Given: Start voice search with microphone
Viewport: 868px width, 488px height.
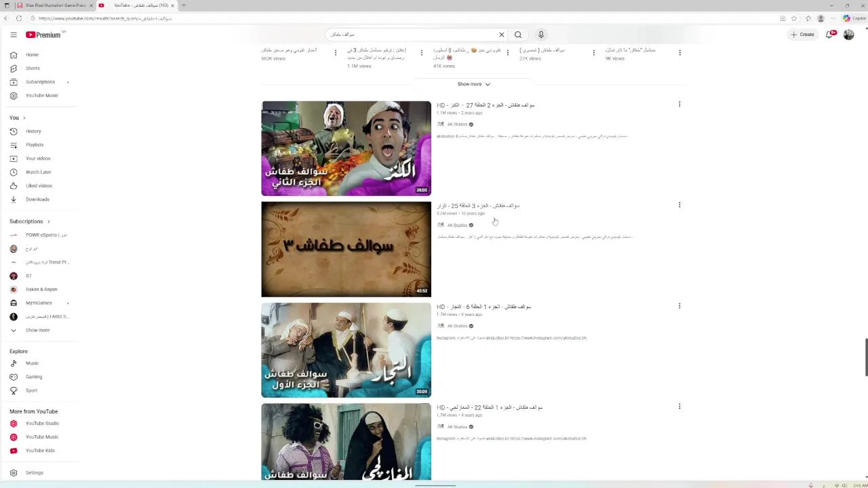Looking at the screenshot, I should [x=541, y=35].
